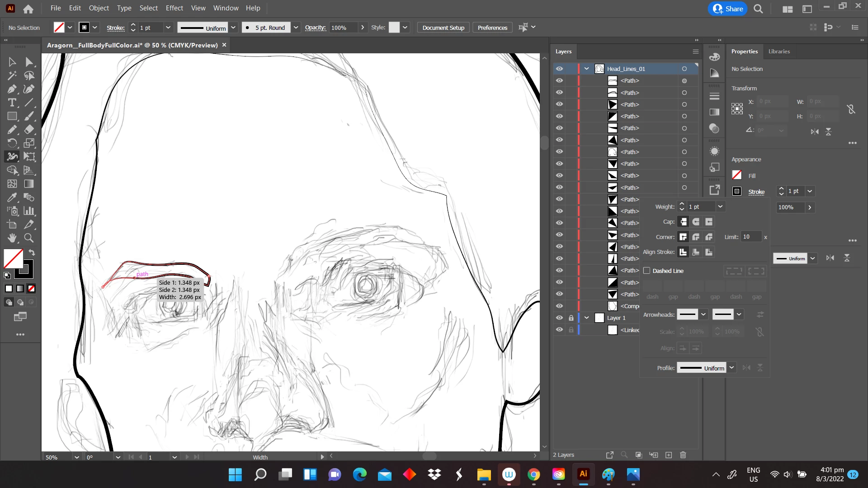Enable the Dashed Line checkbox
The height and width of the screenshot is (488, 868).
647,271
